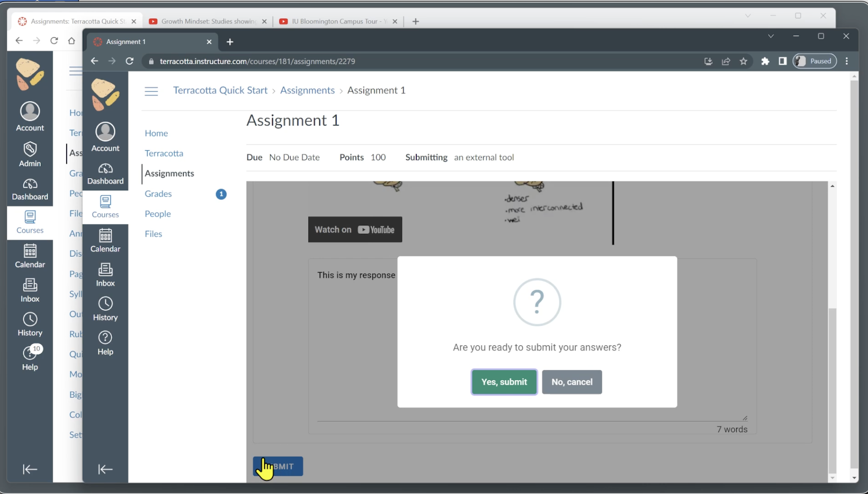Click Terracotta logo in front window sidebar

click(x=105, y=94)
